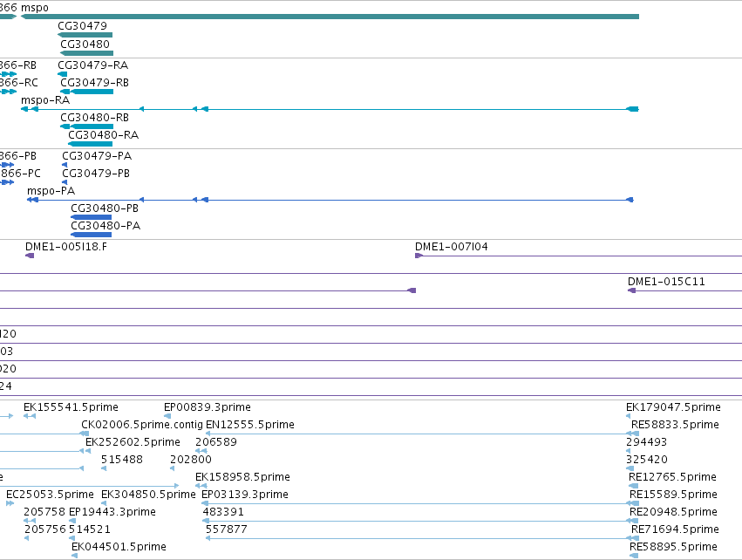
Task: Click the thick CG30480-PA protein bar
Action: coord(92,235)
